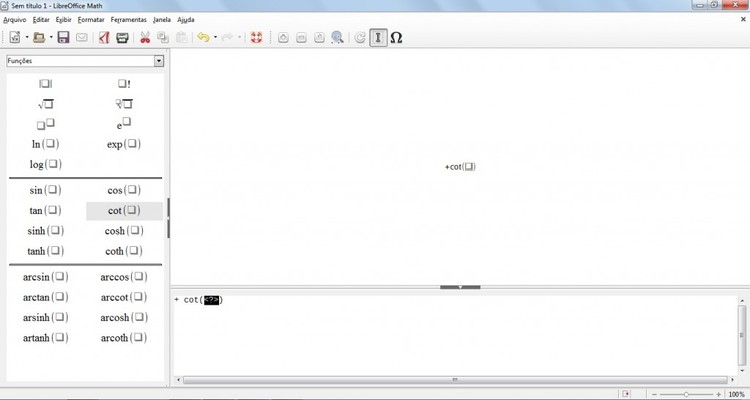Select the highlighted cot function element

point(124,211)
